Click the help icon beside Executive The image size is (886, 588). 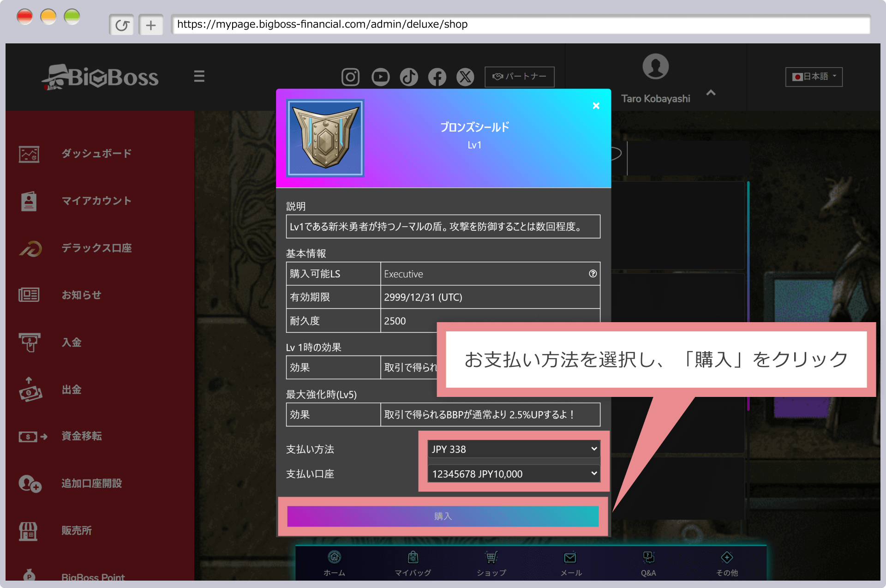(x=593, y=274)
